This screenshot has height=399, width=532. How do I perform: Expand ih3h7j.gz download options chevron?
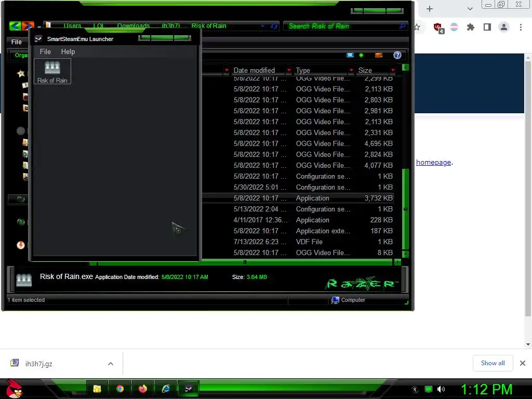[x=110, y=364]
